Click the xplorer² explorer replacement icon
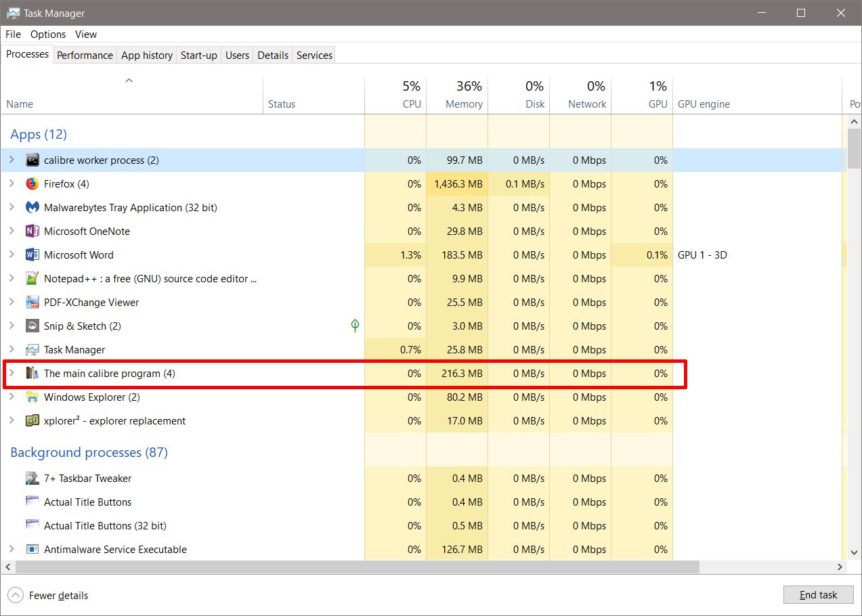The height and width of the screenshot is (616, 862). click(x=33, y=421)
